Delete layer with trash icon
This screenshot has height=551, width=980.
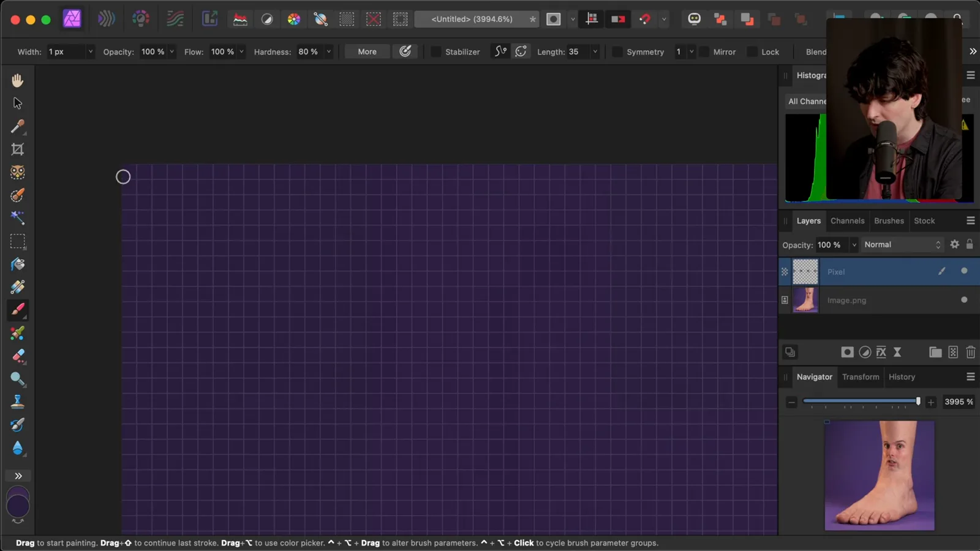[970, 352]
